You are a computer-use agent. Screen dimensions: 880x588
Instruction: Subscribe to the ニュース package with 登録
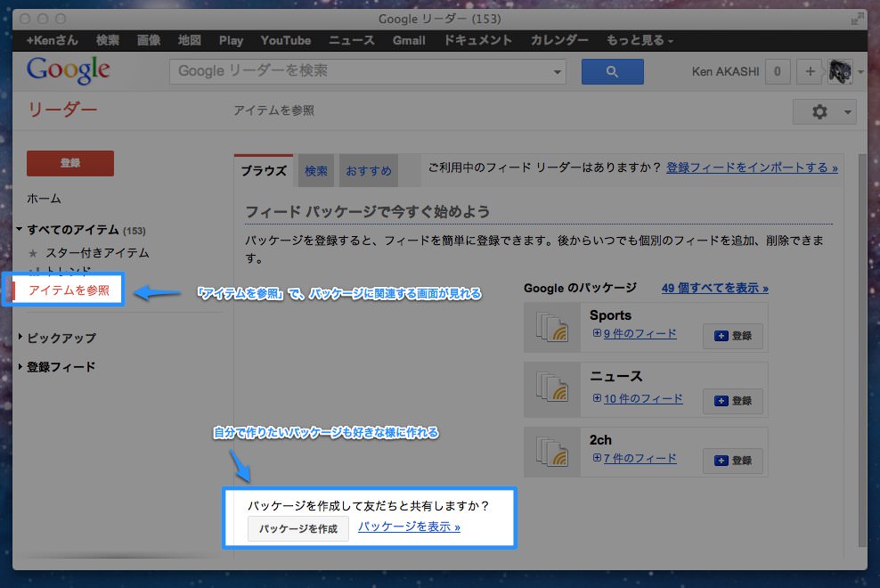(733, 401)
